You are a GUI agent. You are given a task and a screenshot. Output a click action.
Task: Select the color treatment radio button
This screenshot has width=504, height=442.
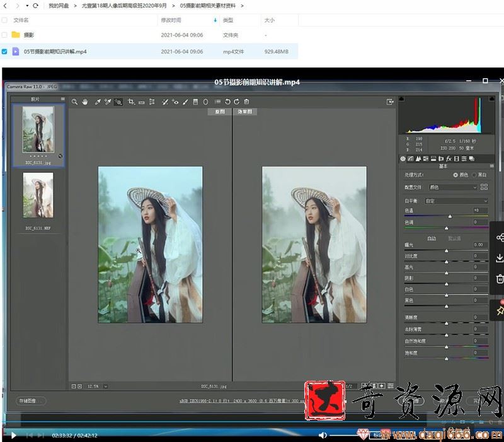tap(455, 175)
